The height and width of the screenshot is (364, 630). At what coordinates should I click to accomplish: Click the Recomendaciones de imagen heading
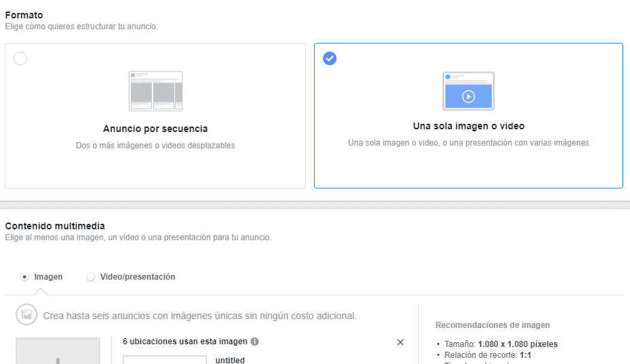tap(492, 325)
